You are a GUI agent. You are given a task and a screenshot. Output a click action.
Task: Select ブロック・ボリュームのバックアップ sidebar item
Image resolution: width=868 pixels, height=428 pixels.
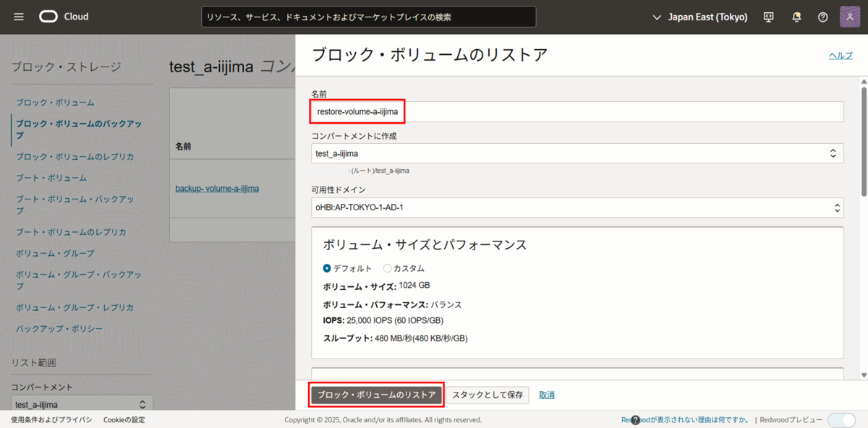pos(80,129)
